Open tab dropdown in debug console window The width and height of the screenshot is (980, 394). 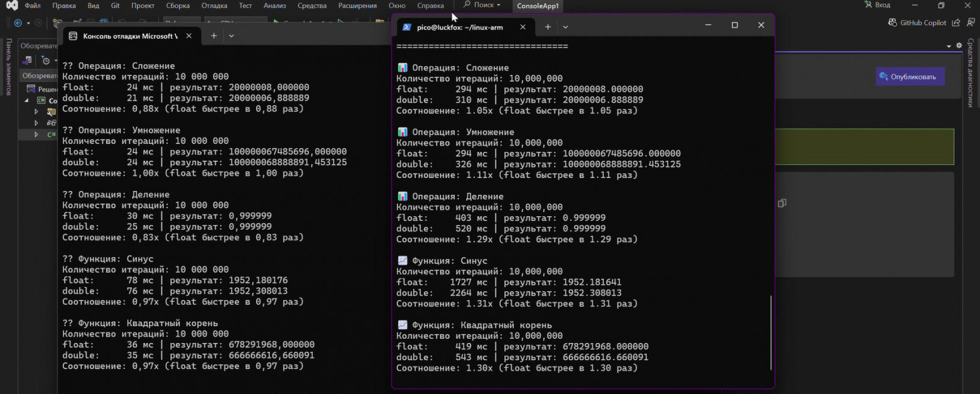tap(231, 36)
